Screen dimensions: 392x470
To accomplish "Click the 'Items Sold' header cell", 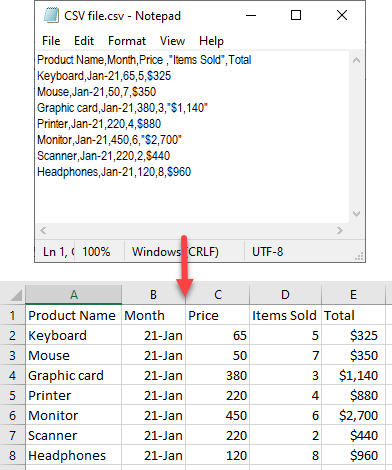I will pyautogui.click(x=285, y=315).
